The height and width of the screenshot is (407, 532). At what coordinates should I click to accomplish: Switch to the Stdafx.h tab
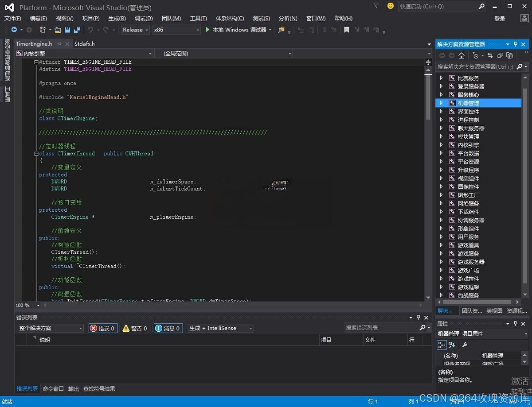(85, 44)
